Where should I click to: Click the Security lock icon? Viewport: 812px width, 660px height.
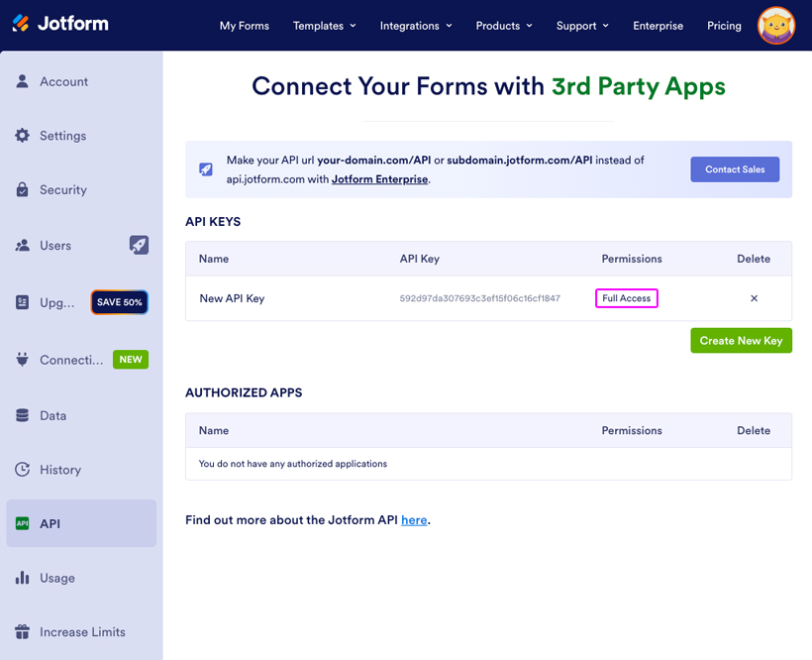(22, 189)
